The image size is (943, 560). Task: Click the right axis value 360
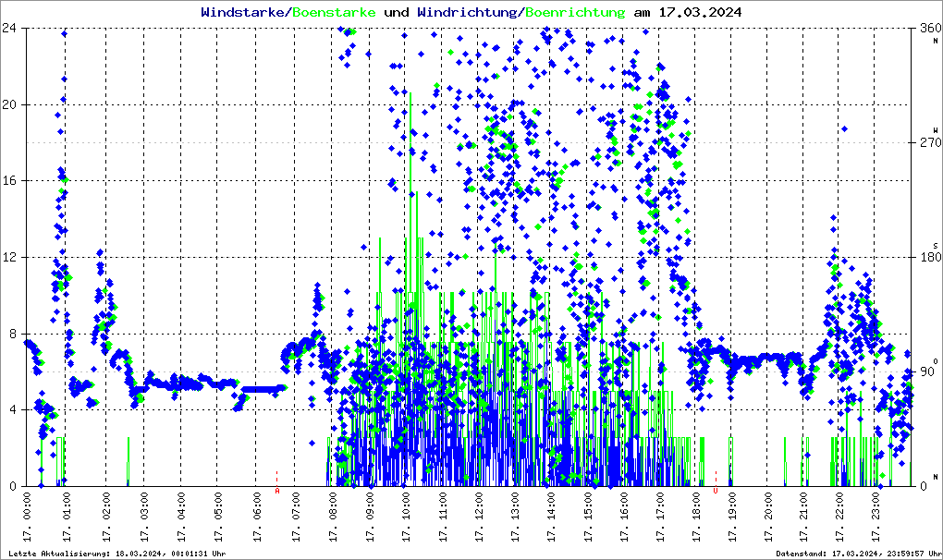point(930,28)
